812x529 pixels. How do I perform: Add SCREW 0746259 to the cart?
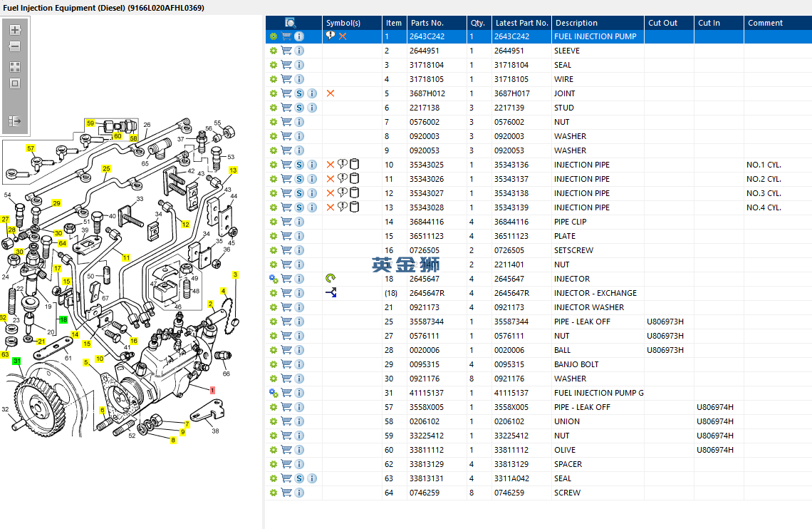(286, 493)
